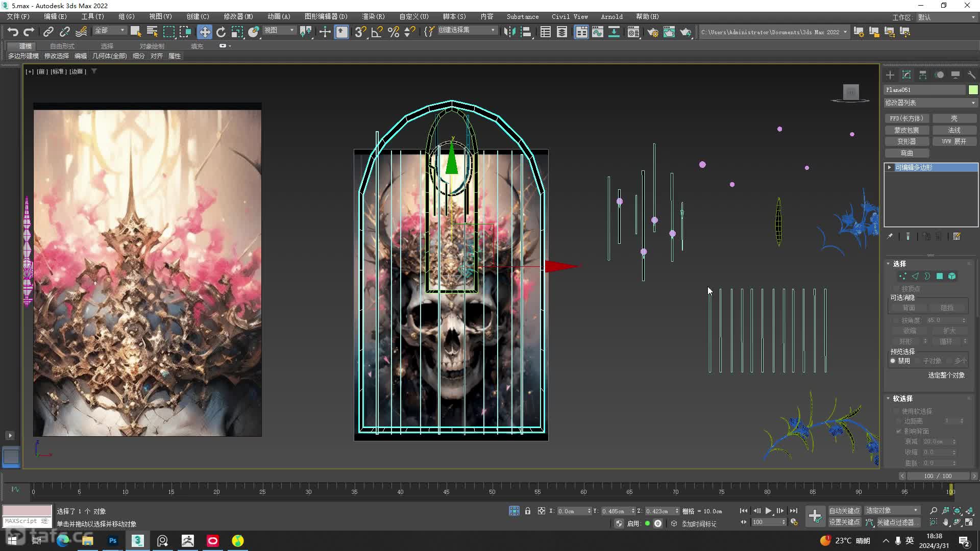The height and width of the screenshot is (551, 980).
Task: Select Polygon sub-object level icon
Action: pos(940,276)
